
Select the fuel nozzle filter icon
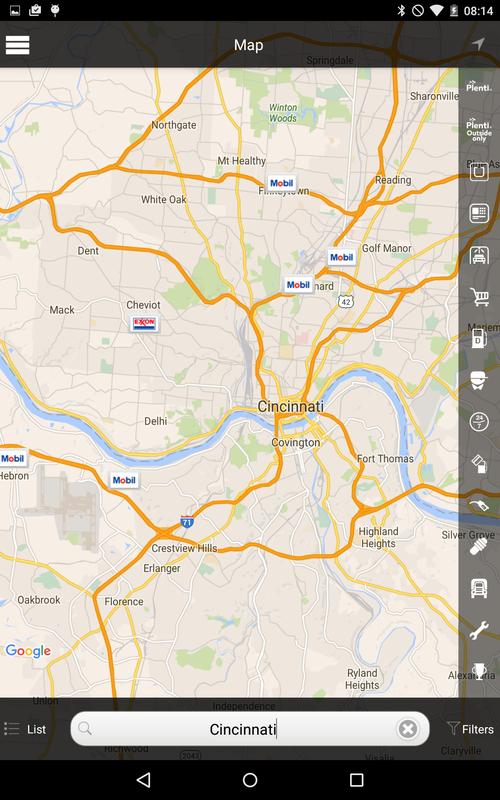[x=479, y=505]
